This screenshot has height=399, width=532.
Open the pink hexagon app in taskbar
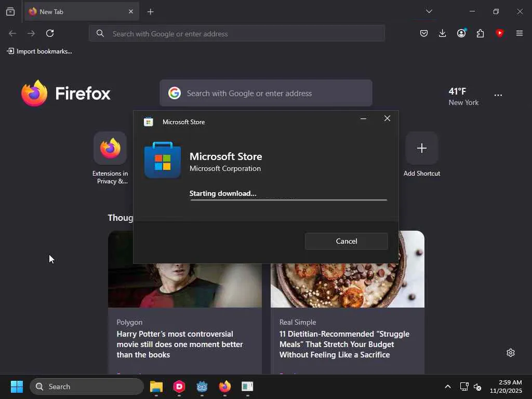(x=179, y=387)
